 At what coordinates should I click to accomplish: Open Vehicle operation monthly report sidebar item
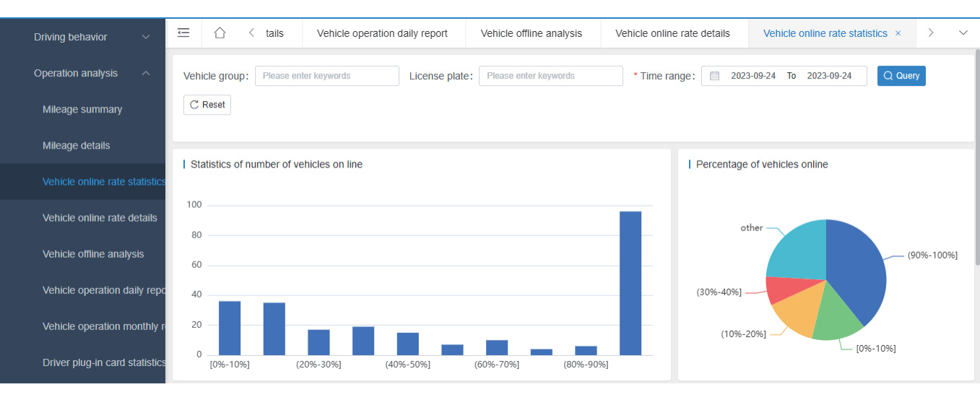pos(82,326)
